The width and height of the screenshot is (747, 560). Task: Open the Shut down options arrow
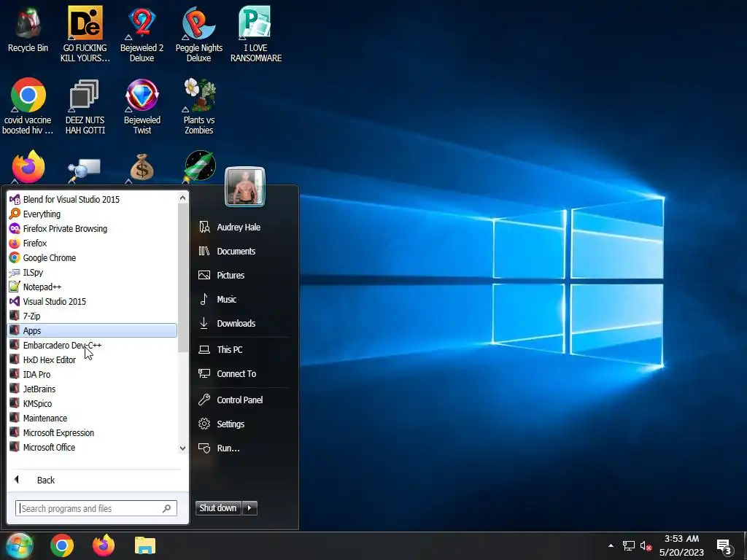coord(249,508)
